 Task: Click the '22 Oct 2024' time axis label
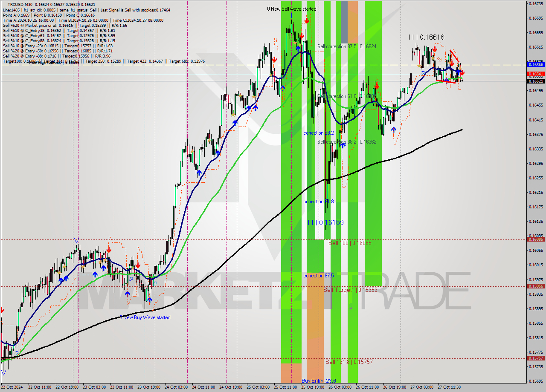pos(12,387)
